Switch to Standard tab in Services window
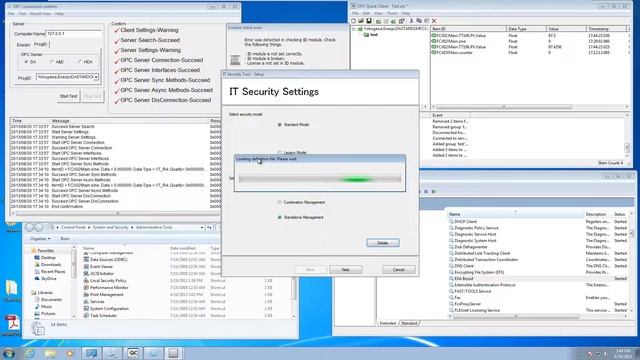 point(409,323)
